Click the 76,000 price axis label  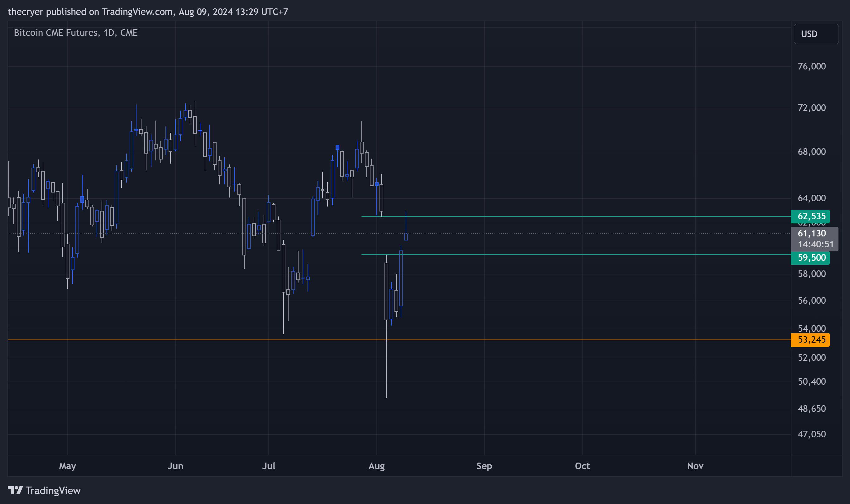click(812, 66)
